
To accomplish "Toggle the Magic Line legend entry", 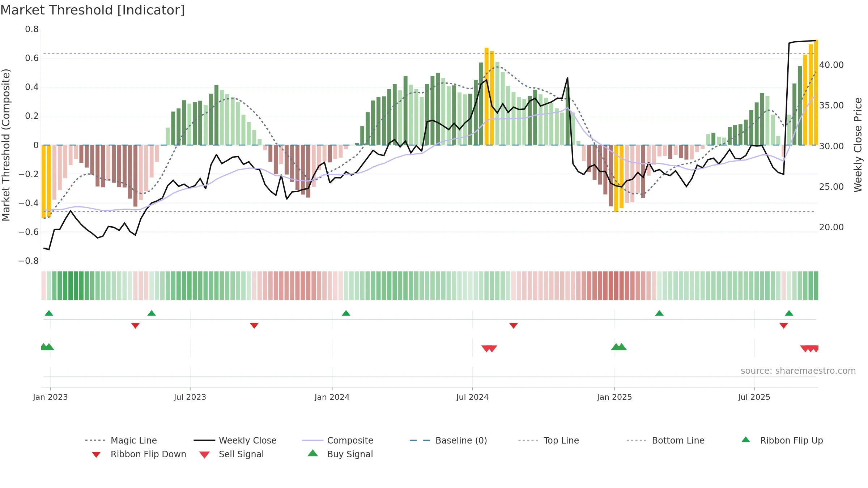I will pyautogui.click(x=121, y=440).
